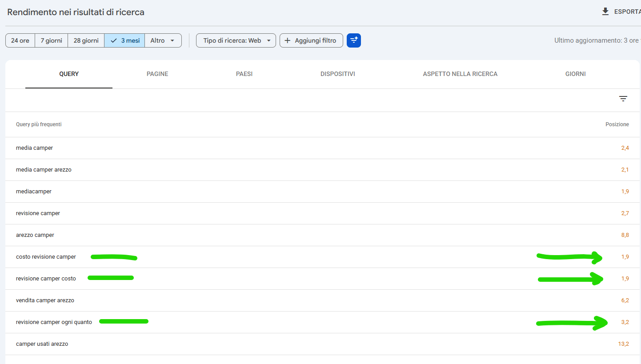Sort by the Posizione column header
Viewport: 641px width, 364px height.
pyautogui.click(x=617, y=124)
